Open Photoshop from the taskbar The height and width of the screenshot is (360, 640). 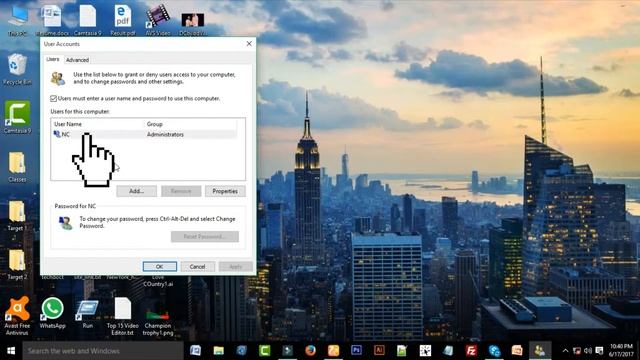click(356, 351)
